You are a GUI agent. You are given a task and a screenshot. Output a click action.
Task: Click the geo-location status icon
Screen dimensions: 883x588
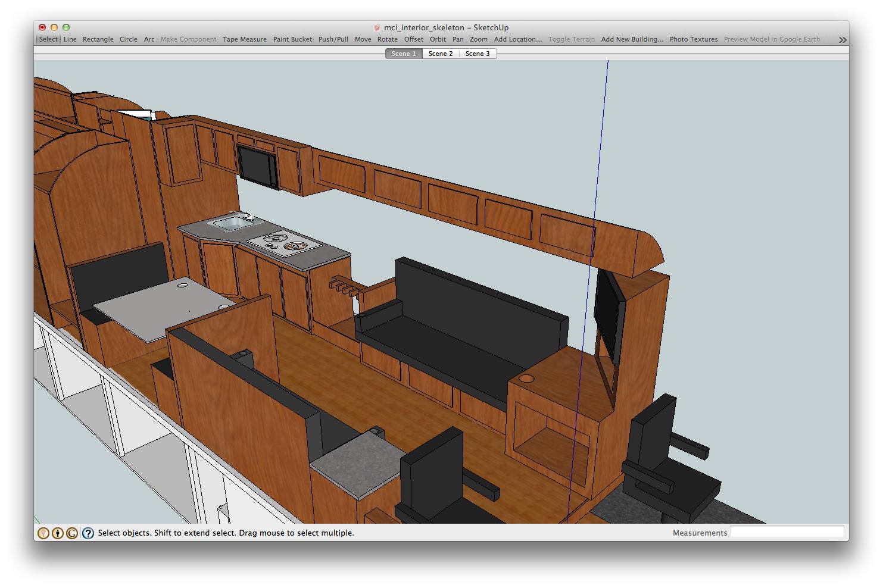[43, 533]
